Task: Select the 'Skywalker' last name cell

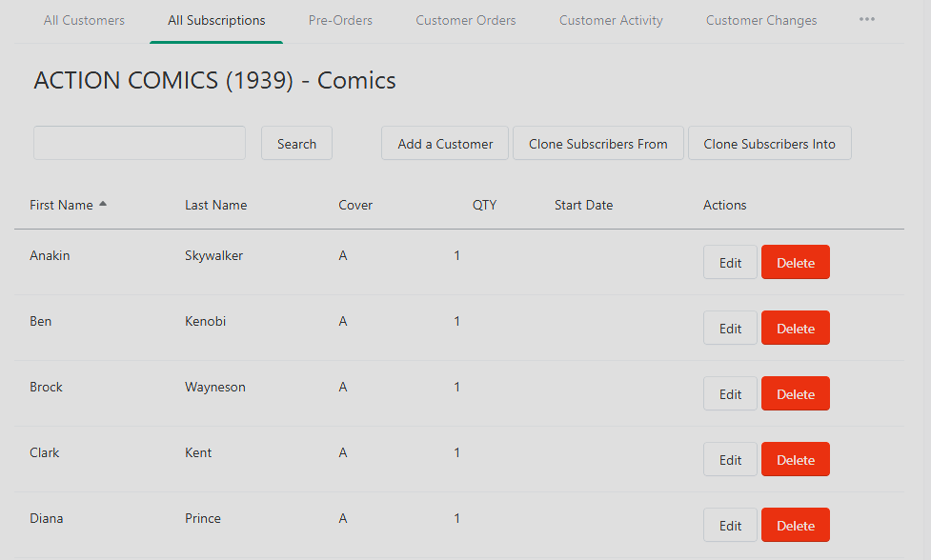Action: pos(213,255)
